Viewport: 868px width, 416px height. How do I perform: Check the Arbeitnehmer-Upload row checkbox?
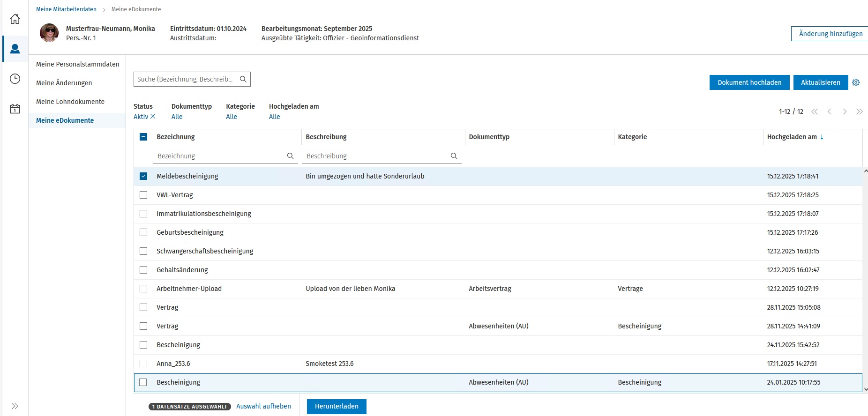[x=143, y=289]
